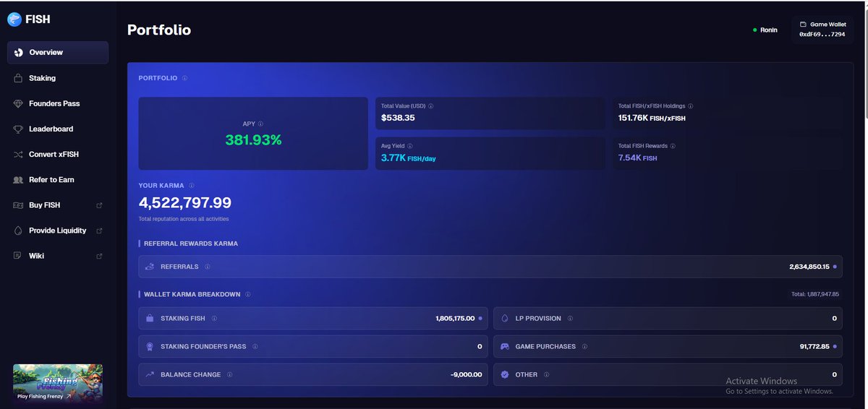The image size is (868, 409).
Task: Click the APY value 381.93%
Action: pyautogui.click(x=253, y=140)
